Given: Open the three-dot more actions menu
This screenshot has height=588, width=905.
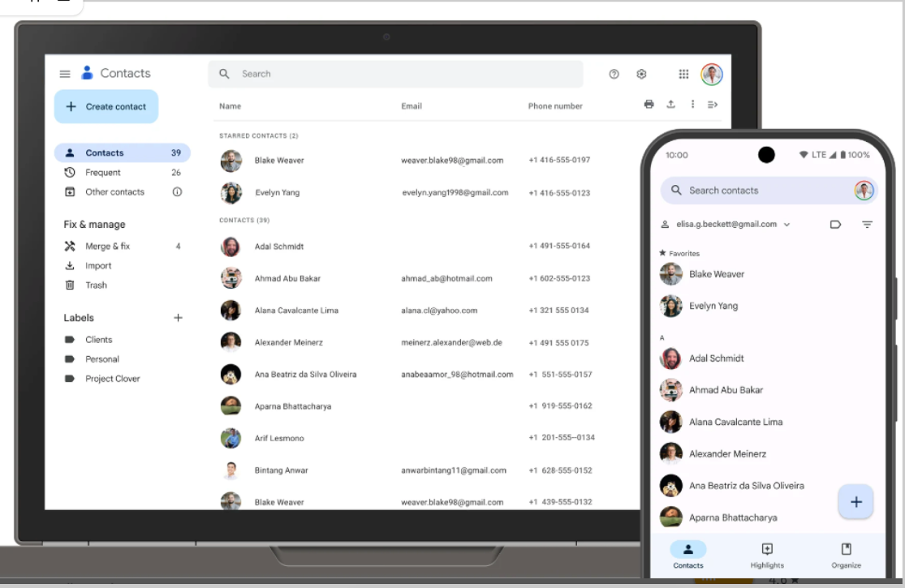Looking at the screenshot, I should [x=692, y=105].
